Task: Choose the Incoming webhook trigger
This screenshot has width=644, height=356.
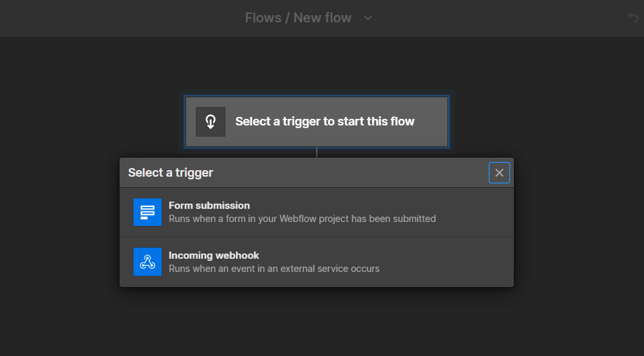Action: pyautogui.click(x=317, y=262)
